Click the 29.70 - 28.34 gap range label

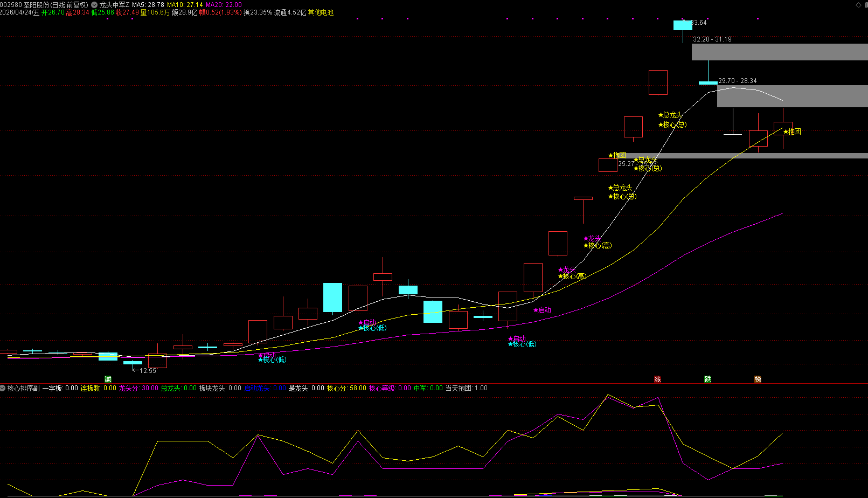point(738,81)
